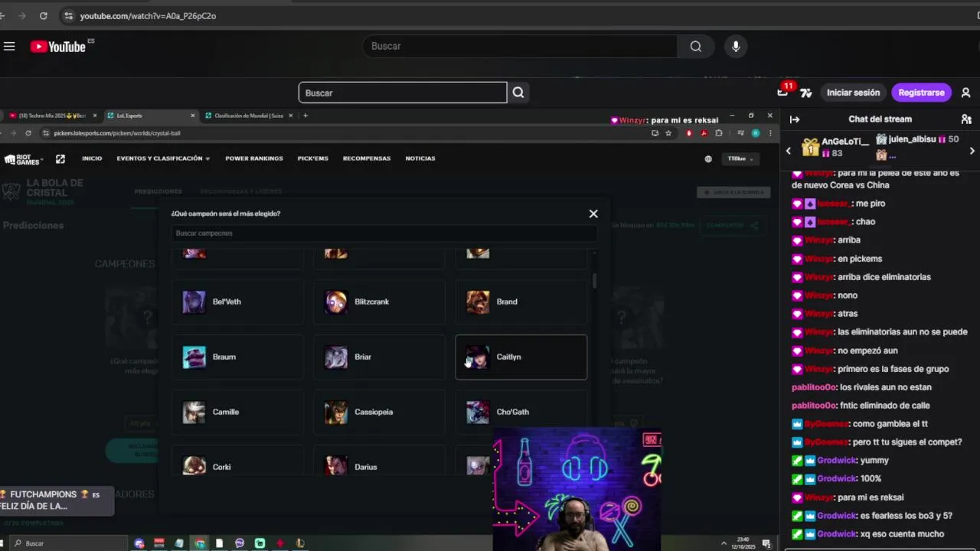The height and width of the screenshot is (551, 980).
Task: Open the globe language selector icon
Action: coord(708,159)
